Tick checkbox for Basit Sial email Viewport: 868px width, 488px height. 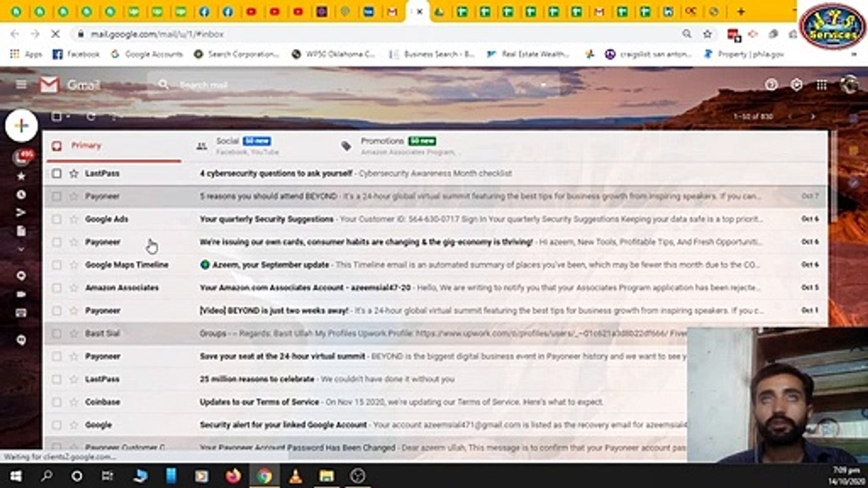pos(57,333)
